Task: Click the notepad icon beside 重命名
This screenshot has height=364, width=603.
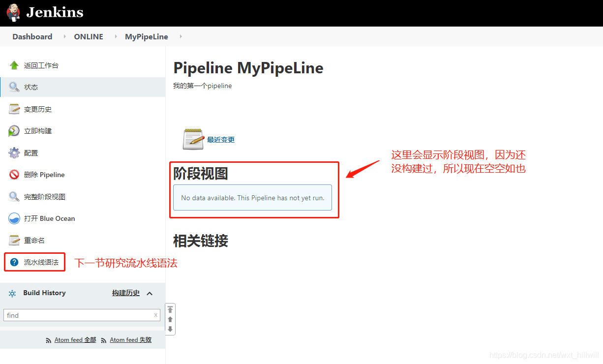Action: tap(14, 240)
